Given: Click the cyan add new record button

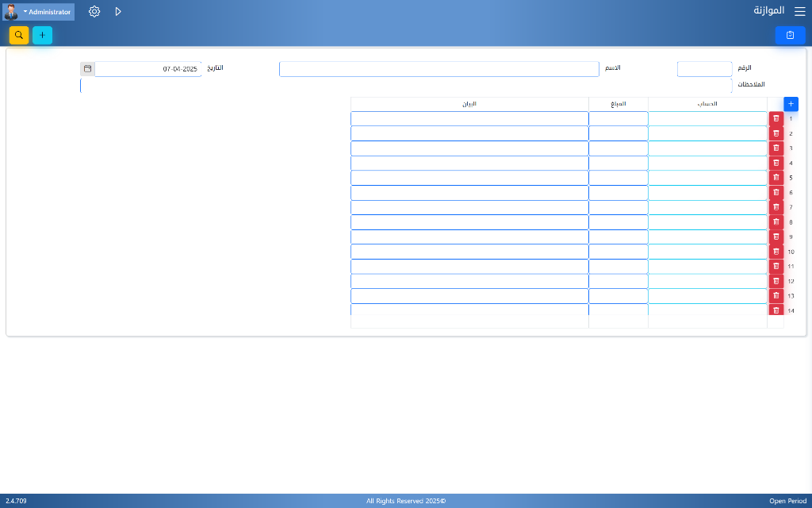Looking at the screenshot, I should (x=42, y=35).
